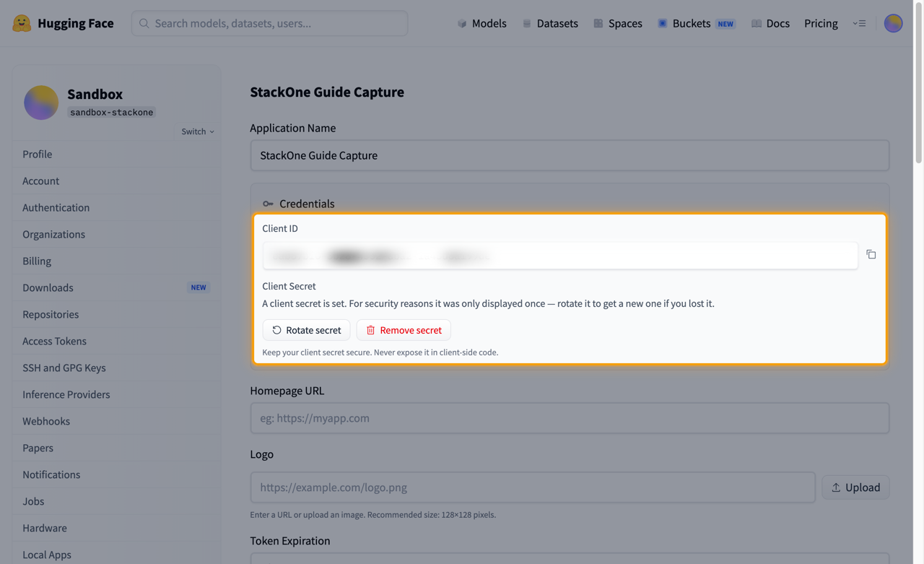Click the sandbox-stackone username label

[x=111, y=112]
